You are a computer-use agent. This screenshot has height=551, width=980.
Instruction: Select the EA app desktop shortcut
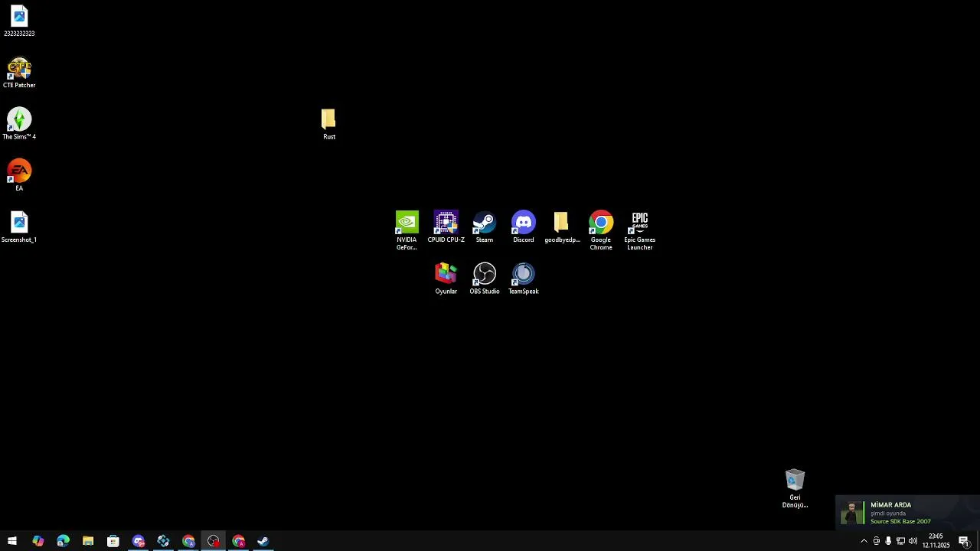point(19,175)
